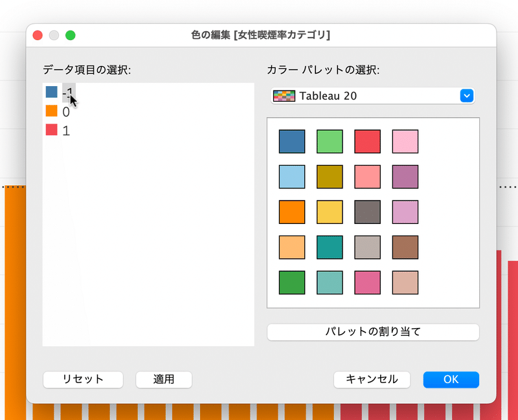Pick the dark blue color swatch
The image size is (518, 420).
point(292,141)
